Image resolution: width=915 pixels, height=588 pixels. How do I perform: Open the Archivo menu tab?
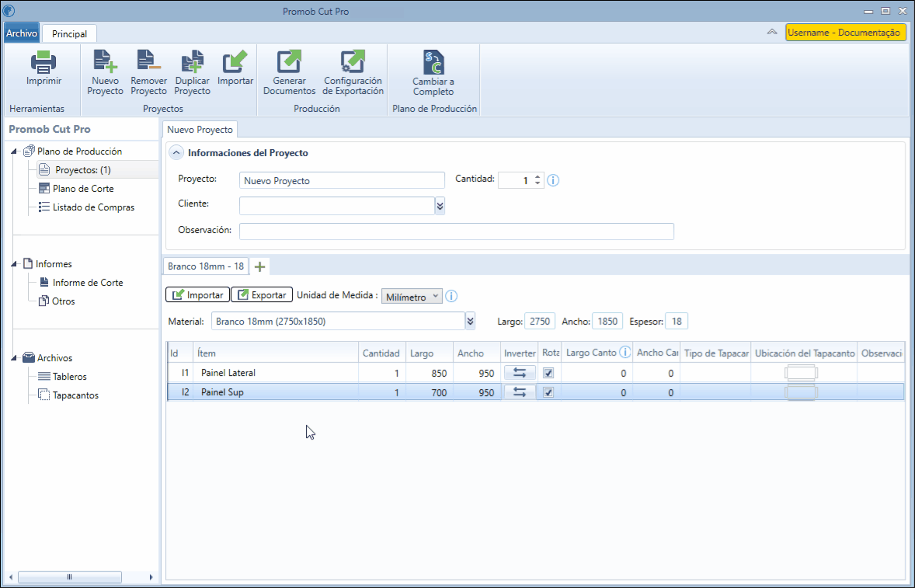(x=22, y=33)
